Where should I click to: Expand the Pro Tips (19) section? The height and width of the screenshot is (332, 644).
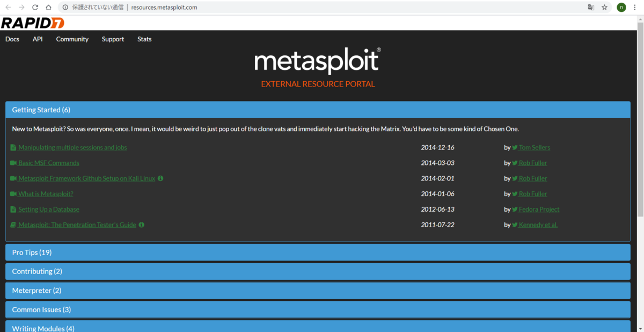click(x=318, y=252)
